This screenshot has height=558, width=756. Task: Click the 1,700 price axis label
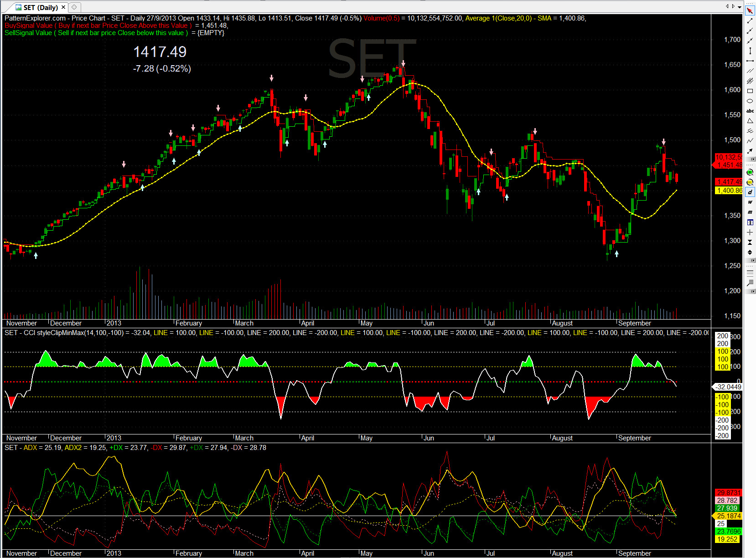(732, 40)
